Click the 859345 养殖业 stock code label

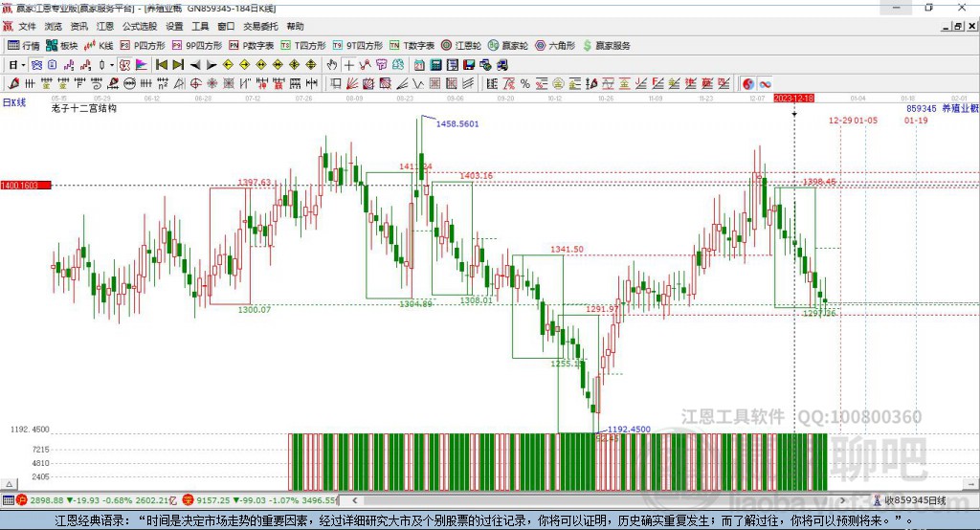[x=943, y=108]
